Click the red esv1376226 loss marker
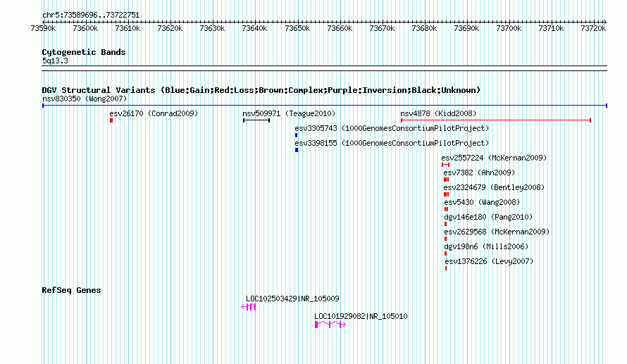 tap(446, 268)
